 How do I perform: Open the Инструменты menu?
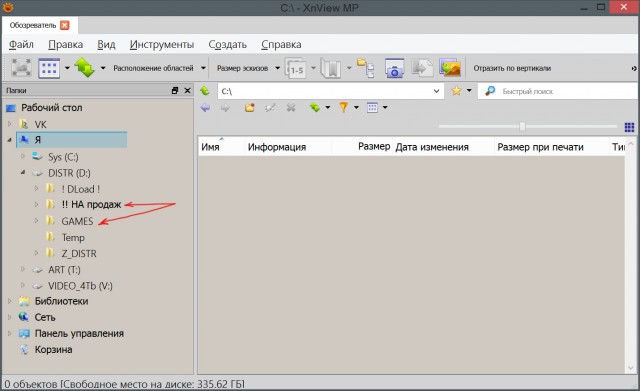click(162, 44)
